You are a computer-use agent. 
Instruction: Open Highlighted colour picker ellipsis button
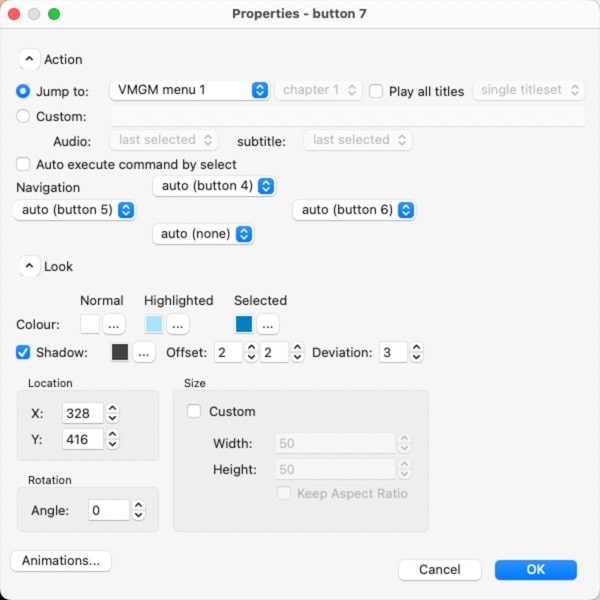(x=177, y=324)
